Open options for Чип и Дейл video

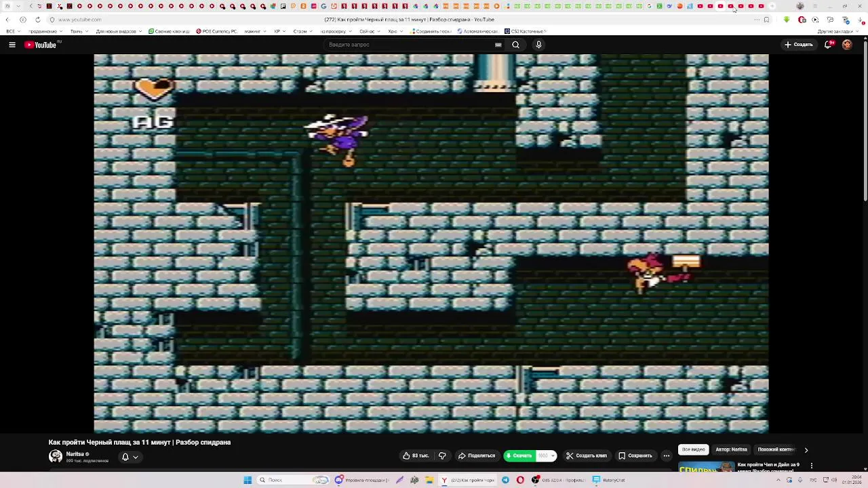tap(812, 466)
